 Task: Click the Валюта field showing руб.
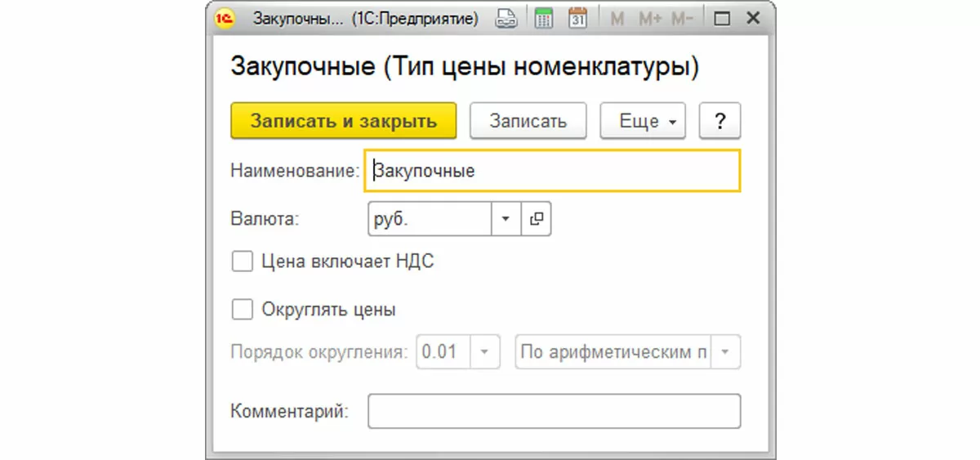[x=430, y=219]
